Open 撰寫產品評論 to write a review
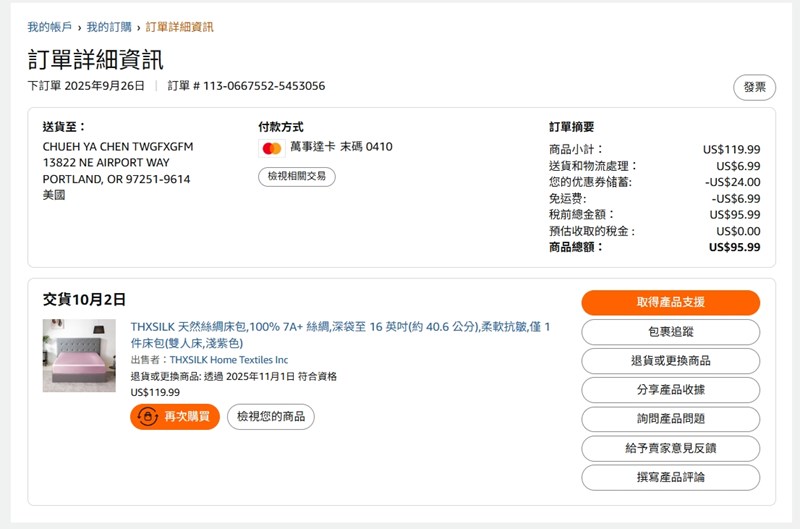Viewport: 800px width, 529px height. click(670, 477)
